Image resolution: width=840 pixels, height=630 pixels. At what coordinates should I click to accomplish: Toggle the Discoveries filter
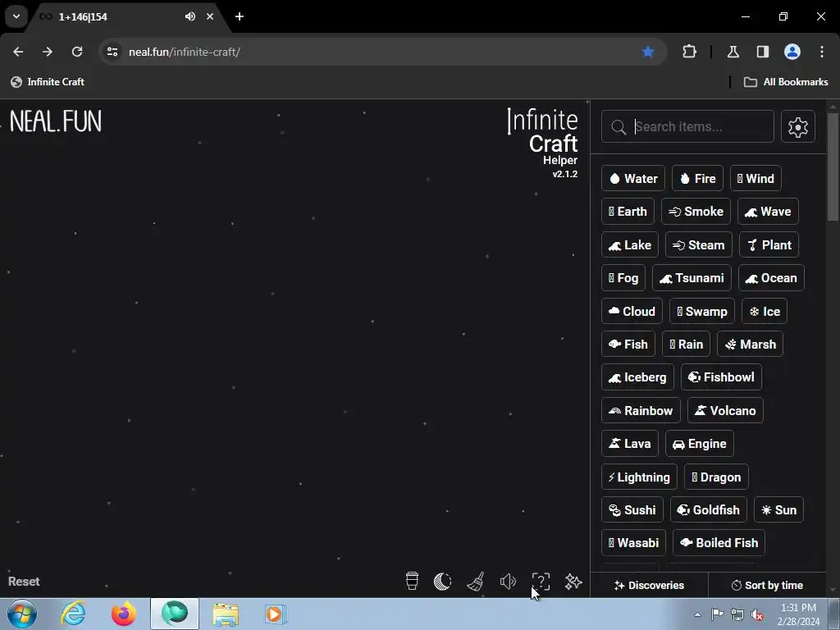[649, 585]
